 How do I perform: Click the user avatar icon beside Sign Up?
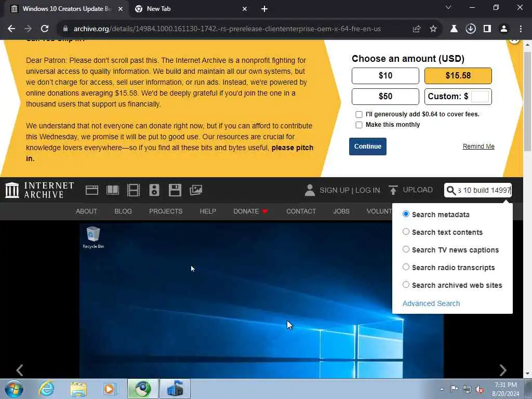[x=310, y=190]
